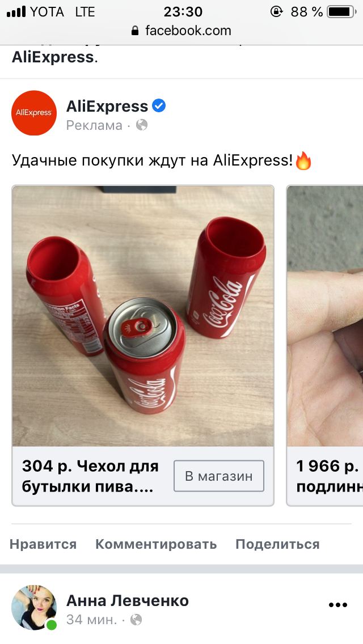Share the ad via Поделиться
This screenshot has height=644, width=363.
pos(277,544)
